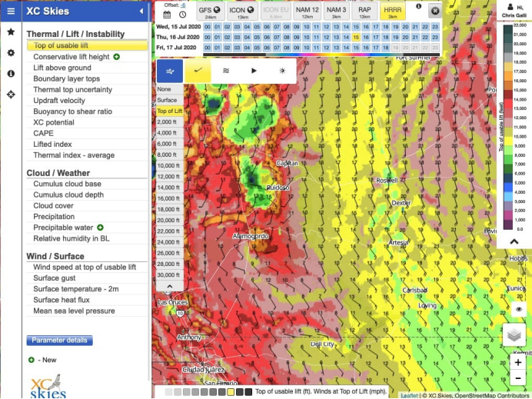The image size is (532, 399).
Task: Select the NAM 12 model tab
Action: 308,12
